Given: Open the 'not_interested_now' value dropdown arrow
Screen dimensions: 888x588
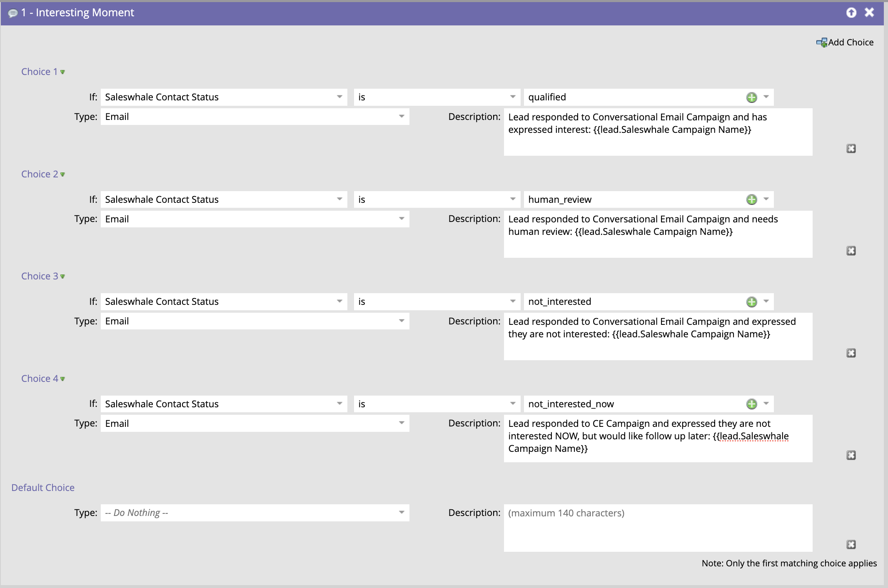Looking at the screenshot, I should 766,404.
